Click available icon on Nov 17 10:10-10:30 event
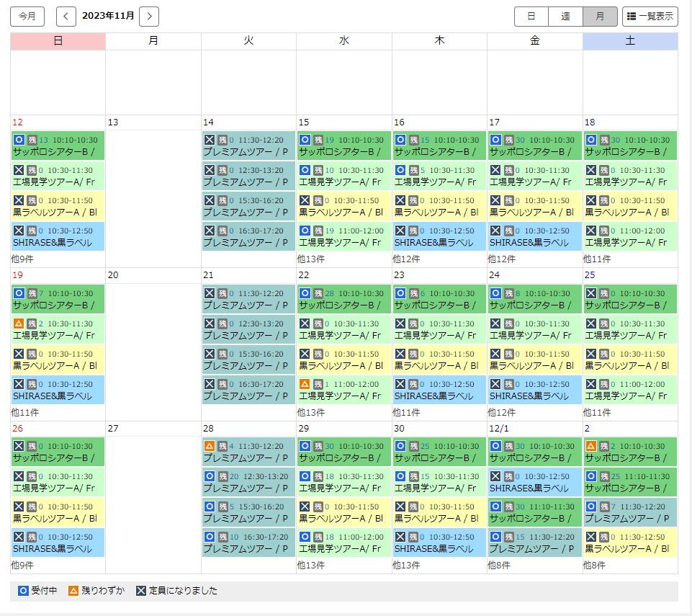 pyautogui.click(x=495, y=140)
